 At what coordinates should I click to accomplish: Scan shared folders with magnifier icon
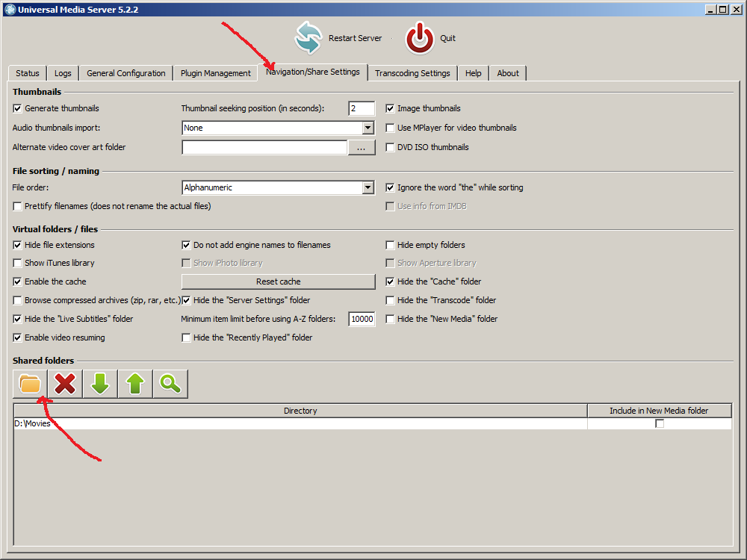coord(170,384)
